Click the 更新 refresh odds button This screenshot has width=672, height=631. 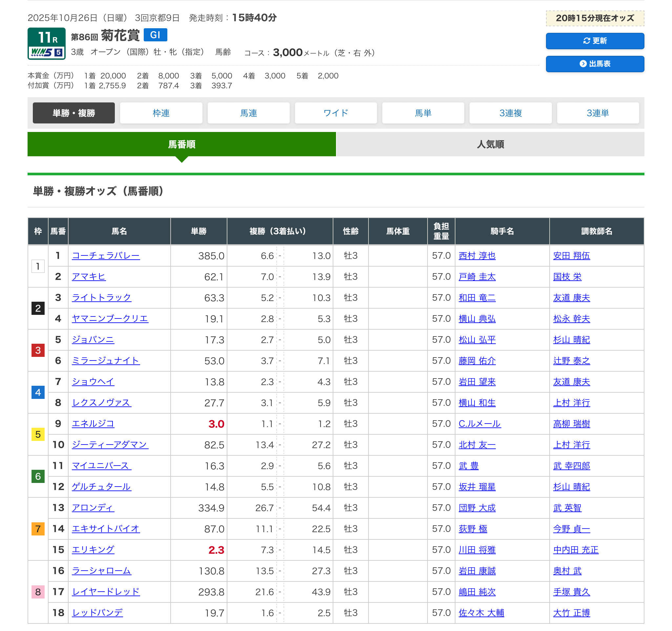coord(595,41)
